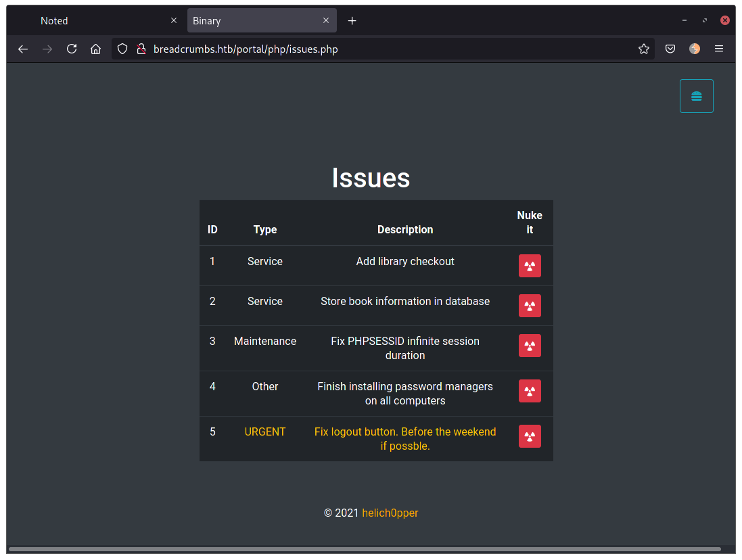Open a new browser tab
The image size is (742, 560).
click(352, 21)
